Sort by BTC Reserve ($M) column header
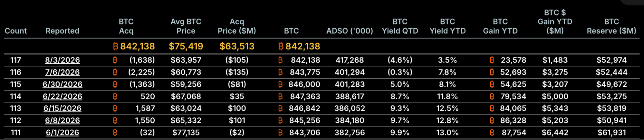This screenshot has width=644, height=140. (611, 26)
